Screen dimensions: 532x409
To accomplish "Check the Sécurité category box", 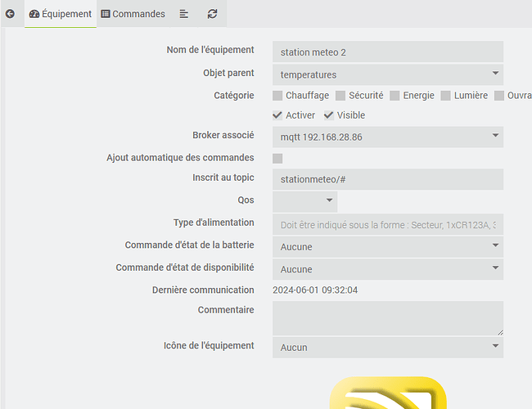I will [340, 96].
